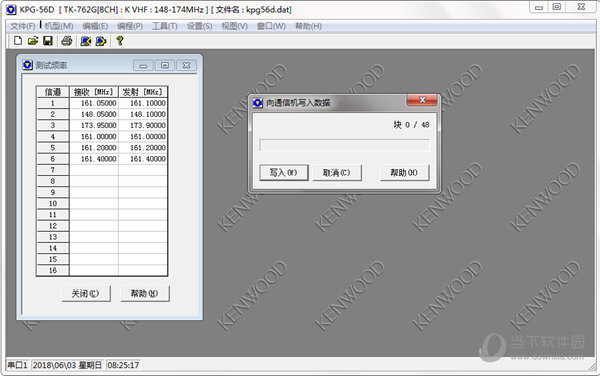Open the 设置(S) menu
This screenshot has width=600, height=376.
coord(199,26)
